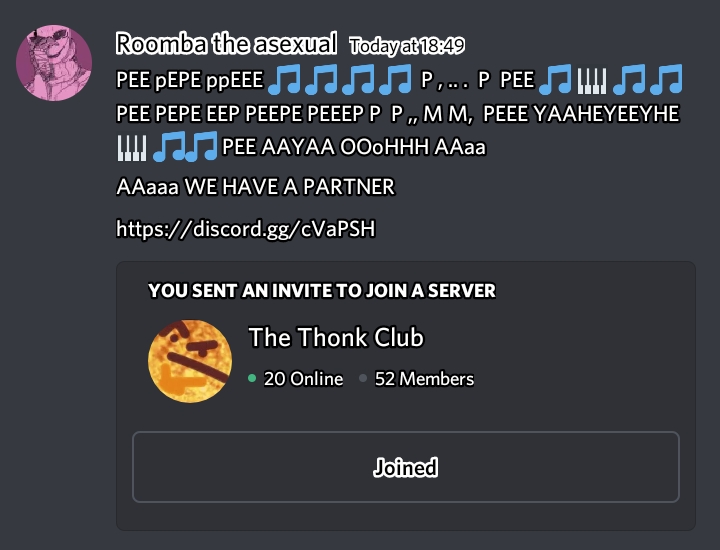The height and width of the screenshot is (550, 720).
Task: Click the music note emoji before PEE AAYAA
Action: click(201, 146)
